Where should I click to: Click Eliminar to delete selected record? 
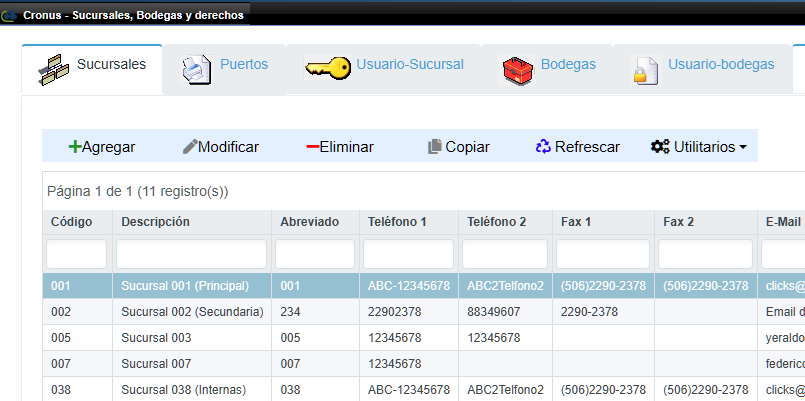click(340, 147)
